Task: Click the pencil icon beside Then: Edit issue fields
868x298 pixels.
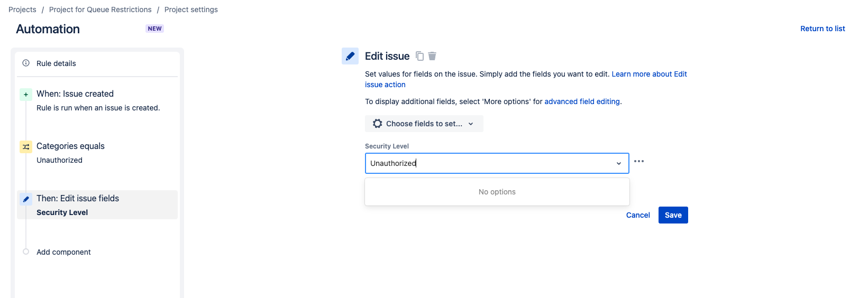Action: click(26, 199)
